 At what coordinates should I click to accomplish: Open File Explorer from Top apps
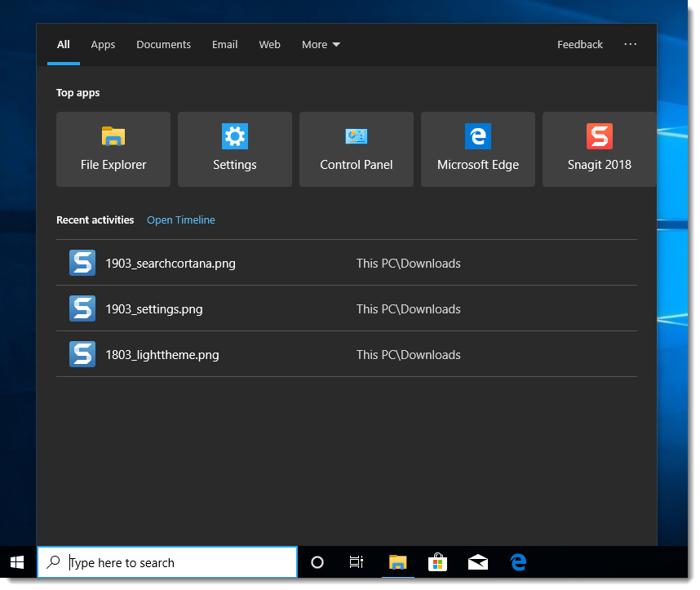[x=113, y=149]
